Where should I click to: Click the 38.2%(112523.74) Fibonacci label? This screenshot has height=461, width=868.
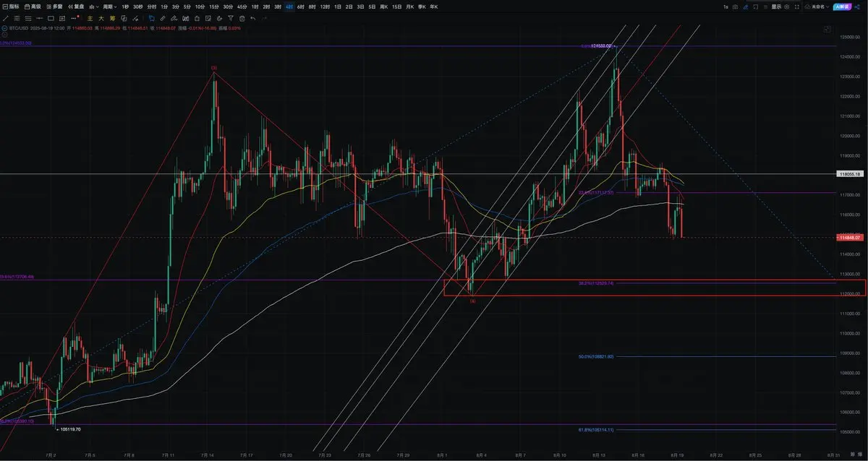coord(596,283)
